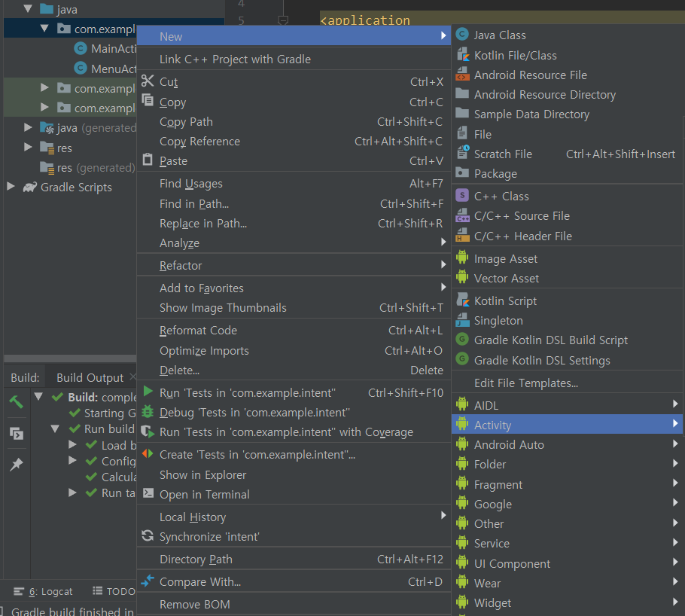This screenshot has height=616, width=685.
Task: Choose Edit File Templates...
Action: (567, 383)
